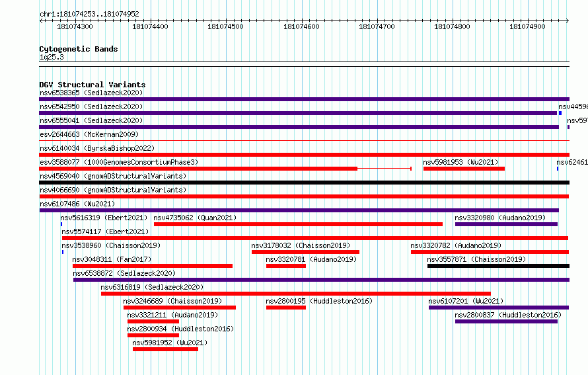The height and width of the screenshot is (375, 588).
Task: Click the Cytogenetic Bands track heading
Action: [79, 49]
